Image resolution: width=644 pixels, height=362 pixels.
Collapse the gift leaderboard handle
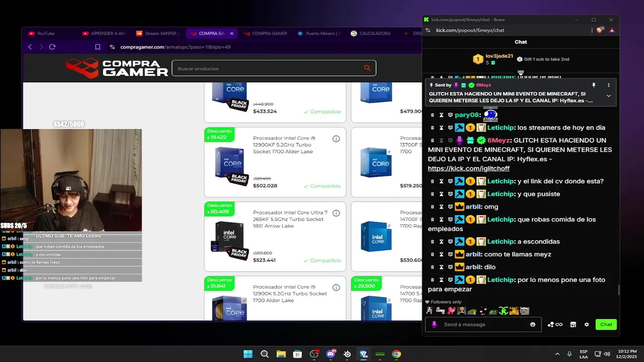click(x=521, y=73)
